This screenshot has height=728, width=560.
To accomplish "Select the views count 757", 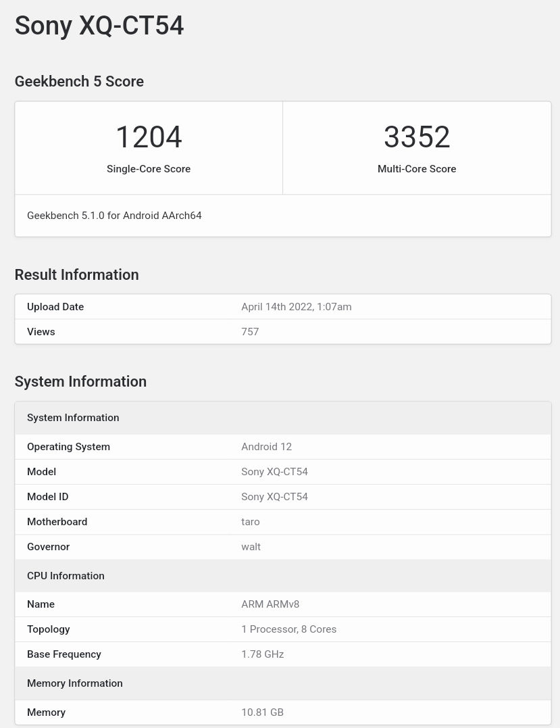I will pos(250,332).
